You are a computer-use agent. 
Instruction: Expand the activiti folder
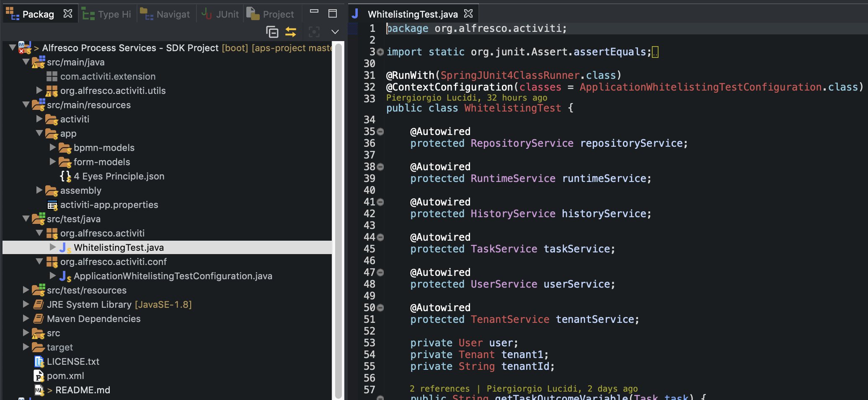[39, 119]
